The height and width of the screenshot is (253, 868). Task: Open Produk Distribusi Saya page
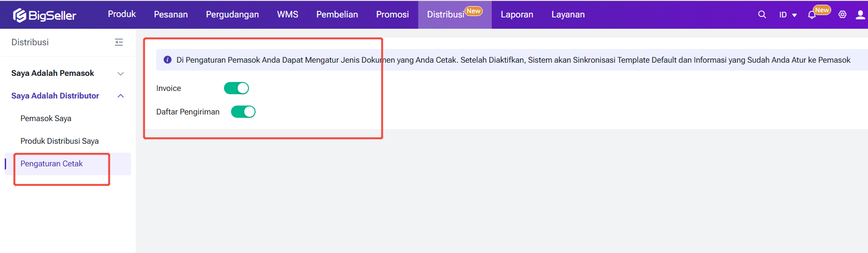59,141
